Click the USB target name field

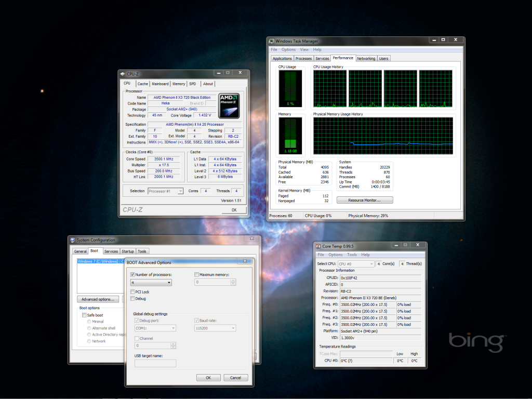pyautogui.click(x=155, y=363)
